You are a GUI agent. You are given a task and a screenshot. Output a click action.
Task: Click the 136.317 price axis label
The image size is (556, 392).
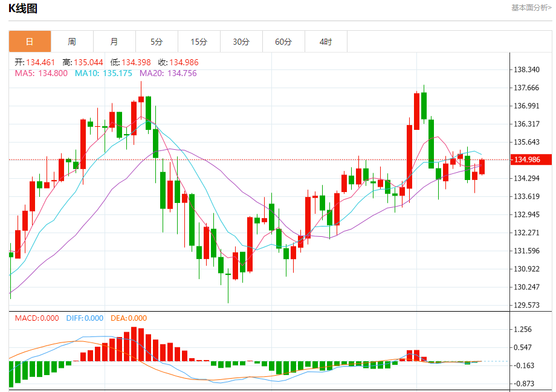[526, 124]
